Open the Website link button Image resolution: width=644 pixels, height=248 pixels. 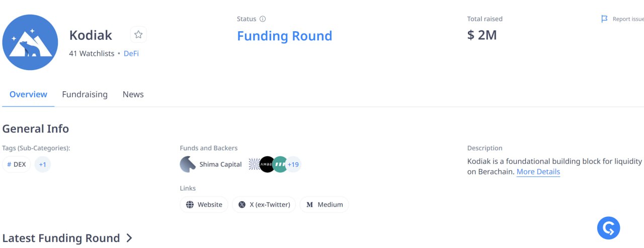tap(204, 205)
